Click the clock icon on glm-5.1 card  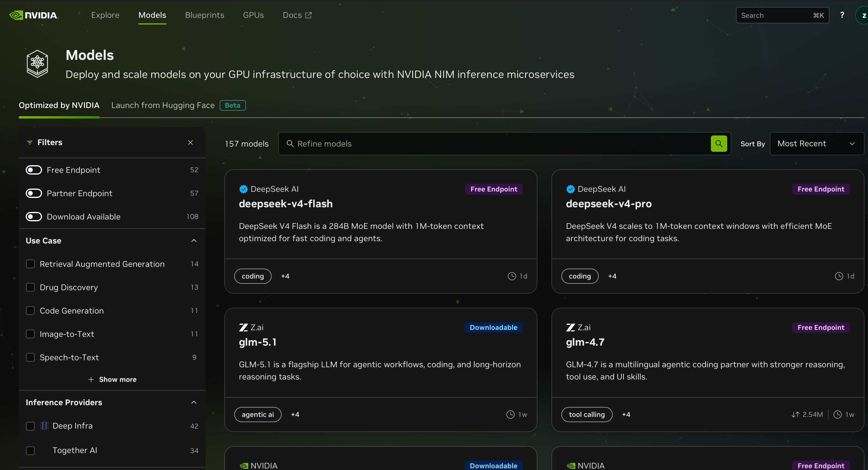[510, 415]
